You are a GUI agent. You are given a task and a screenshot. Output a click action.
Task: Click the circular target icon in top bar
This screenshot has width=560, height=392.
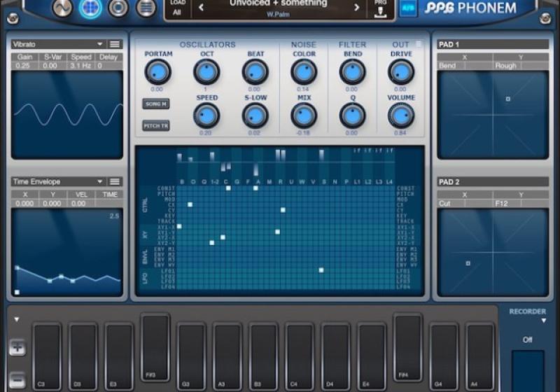pyautogui.click(x=118, y=8)
